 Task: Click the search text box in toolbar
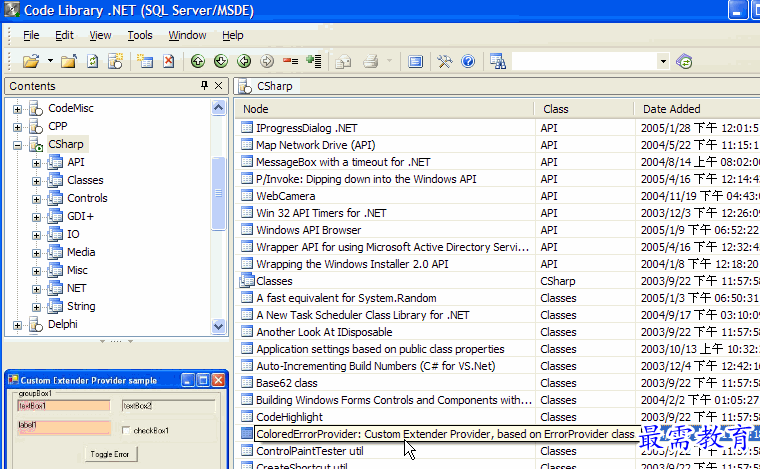tap(585, 62)
